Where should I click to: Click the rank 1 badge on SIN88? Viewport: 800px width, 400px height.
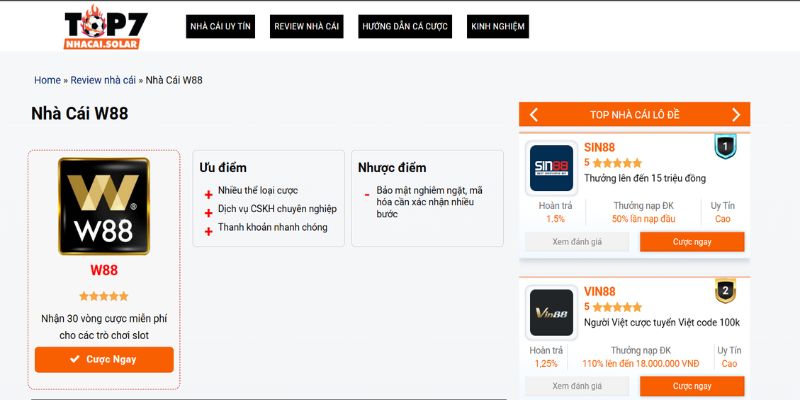click(x=725, y=147)
